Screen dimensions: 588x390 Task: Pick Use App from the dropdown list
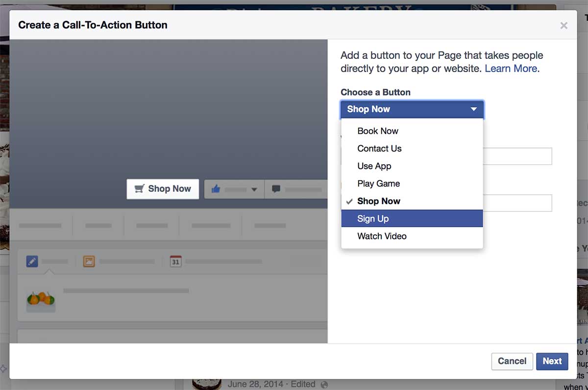tap(412, 166)
